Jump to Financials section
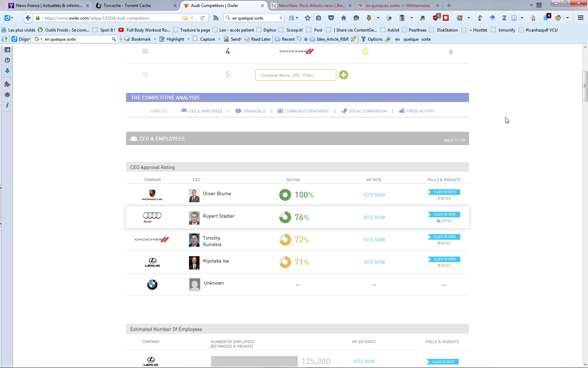Screen dimensions: 588x368 tap(250, 111)
